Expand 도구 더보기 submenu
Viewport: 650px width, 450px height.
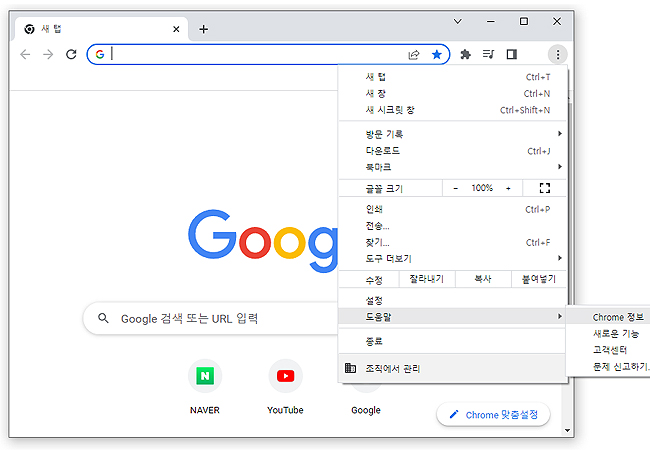click(453, 259)
